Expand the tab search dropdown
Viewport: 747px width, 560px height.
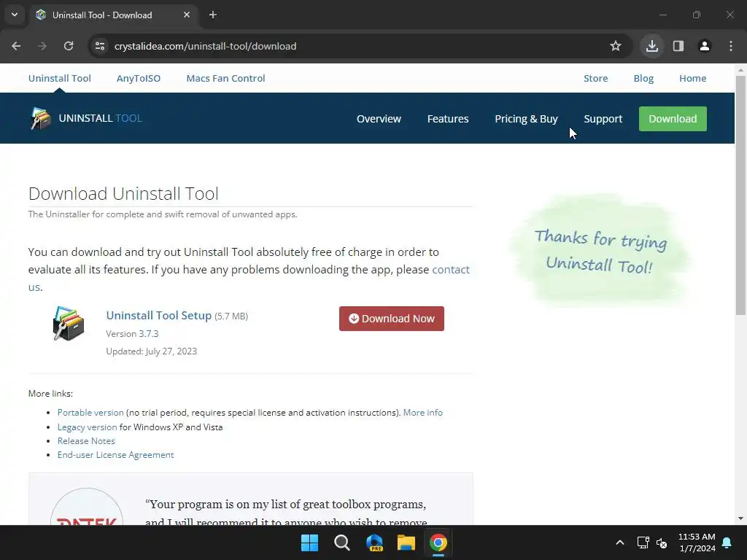(x=15, y=15)
